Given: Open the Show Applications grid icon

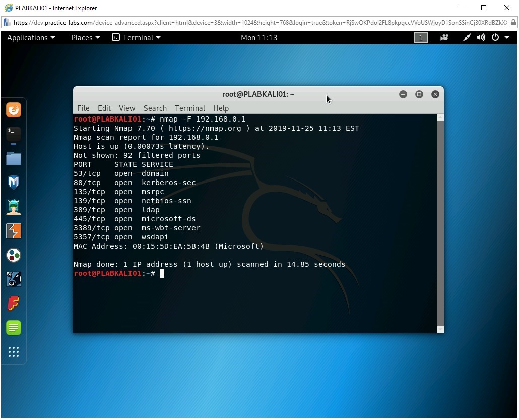Looking at the screenshot, I should click(14, 352).
